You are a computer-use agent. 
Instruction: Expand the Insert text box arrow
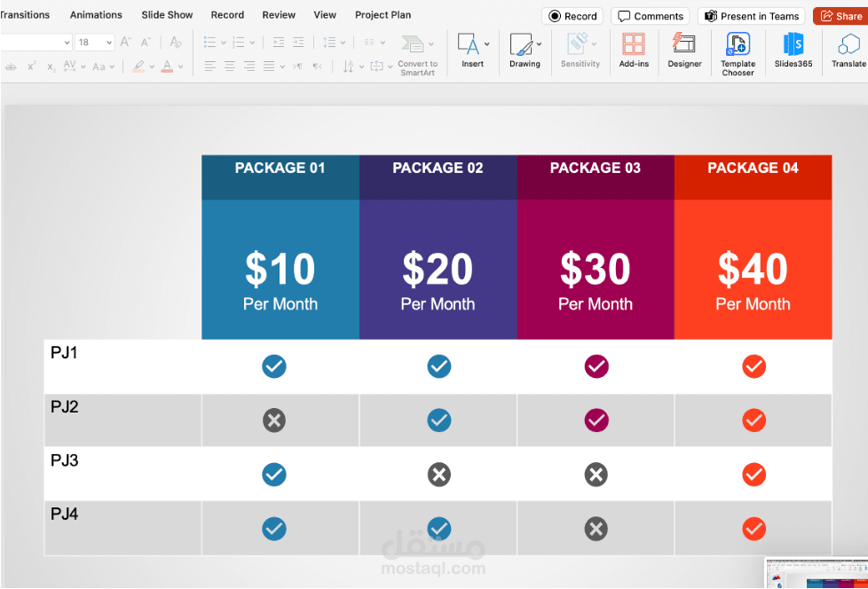[486, 43]
